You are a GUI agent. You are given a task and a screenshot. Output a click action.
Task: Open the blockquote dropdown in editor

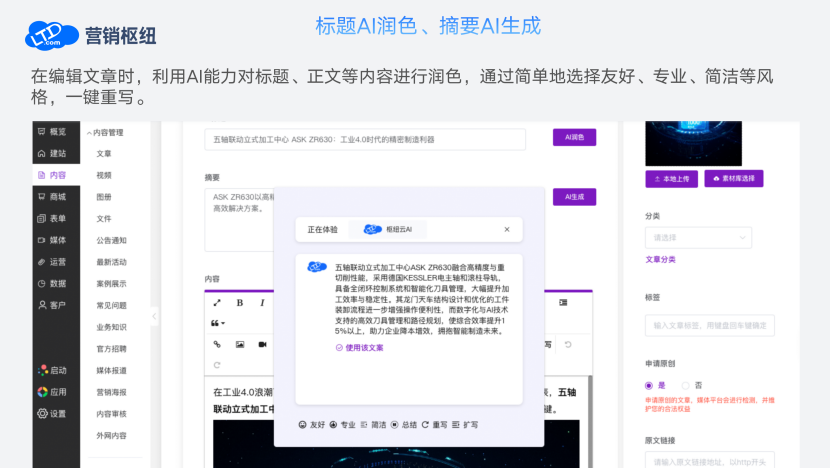[218, 323]
